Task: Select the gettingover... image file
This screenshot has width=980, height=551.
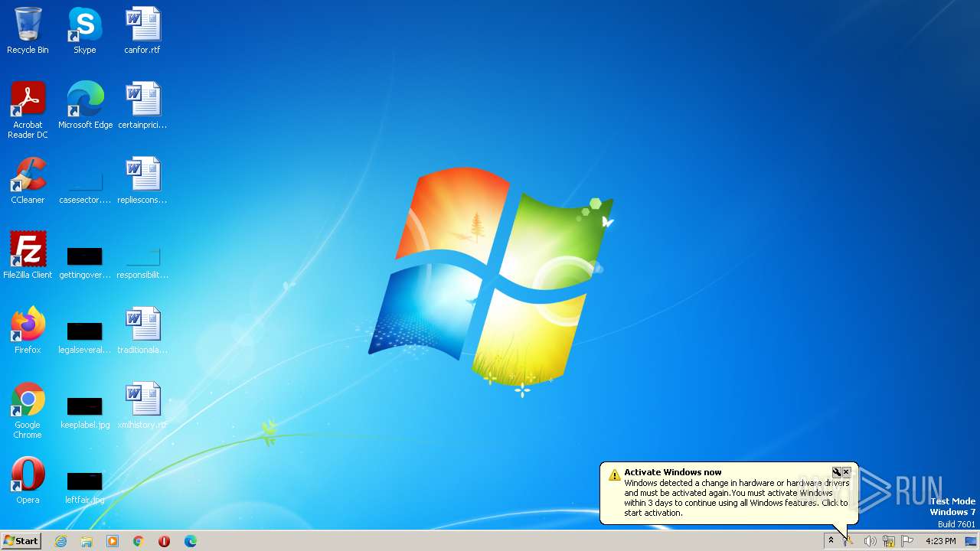Action: (85, 262)
